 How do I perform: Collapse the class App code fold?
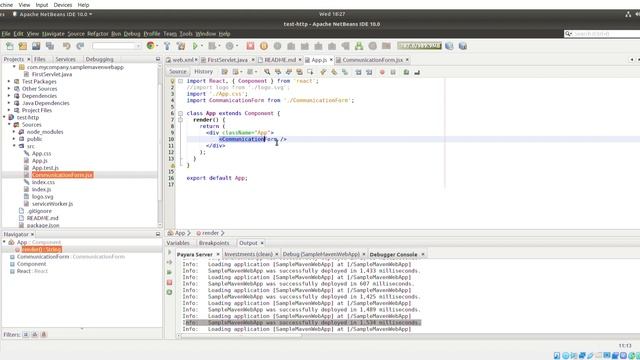point(180,113)
